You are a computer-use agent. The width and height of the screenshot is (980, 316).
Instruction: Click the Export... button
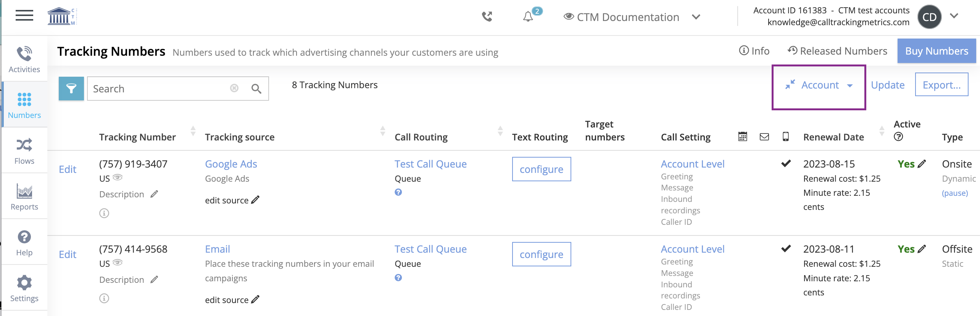[941, 85]
